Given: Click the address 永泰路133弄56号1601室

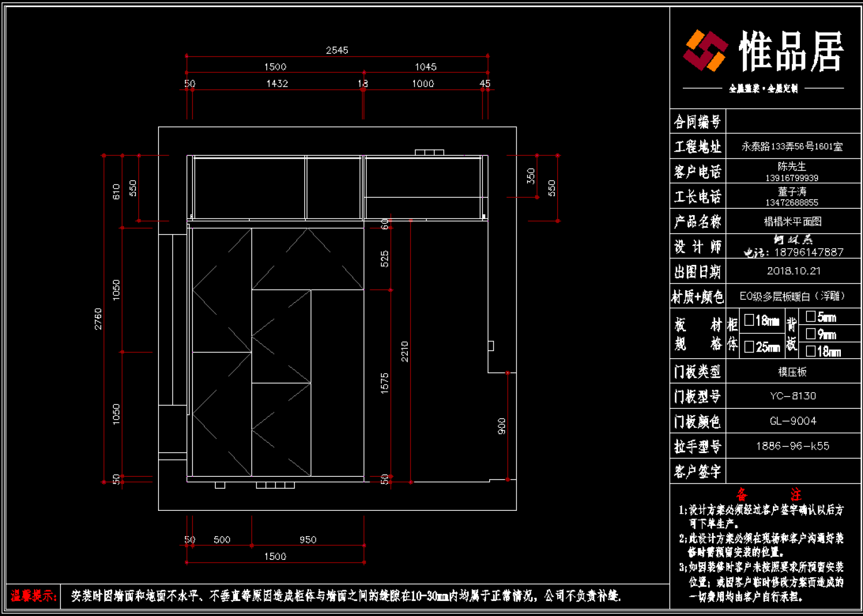Looking at the screenshot, I should [792, 147].
